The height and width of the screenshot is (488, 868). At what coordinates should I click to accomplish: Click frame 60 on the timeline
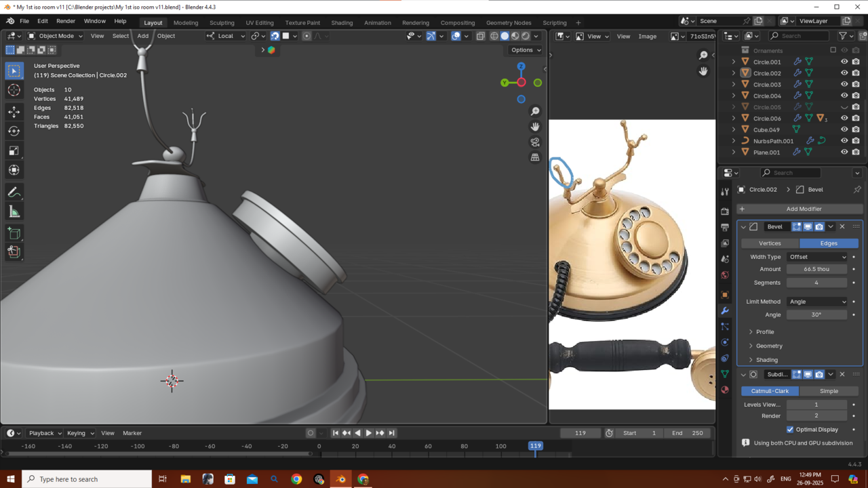[428, 446]
